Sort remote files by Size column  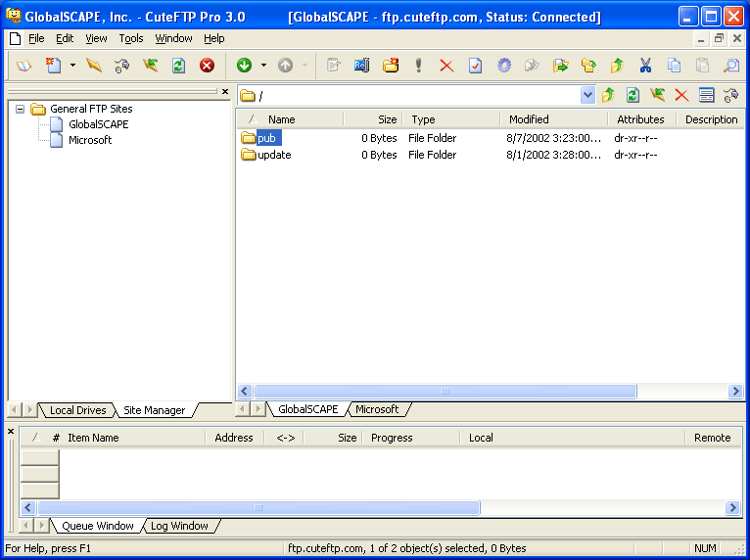[x=373, y=119]
